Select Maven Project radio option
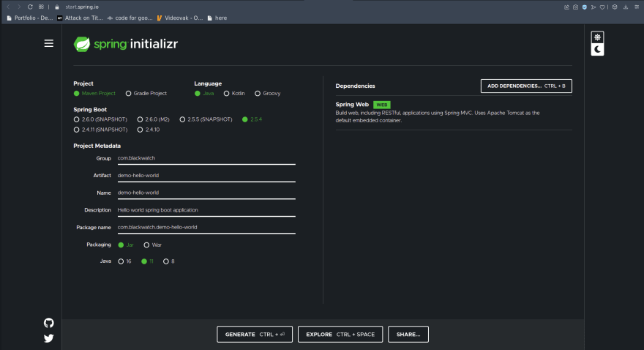This screenshot has width=644, height=350. tap(94, 94)
